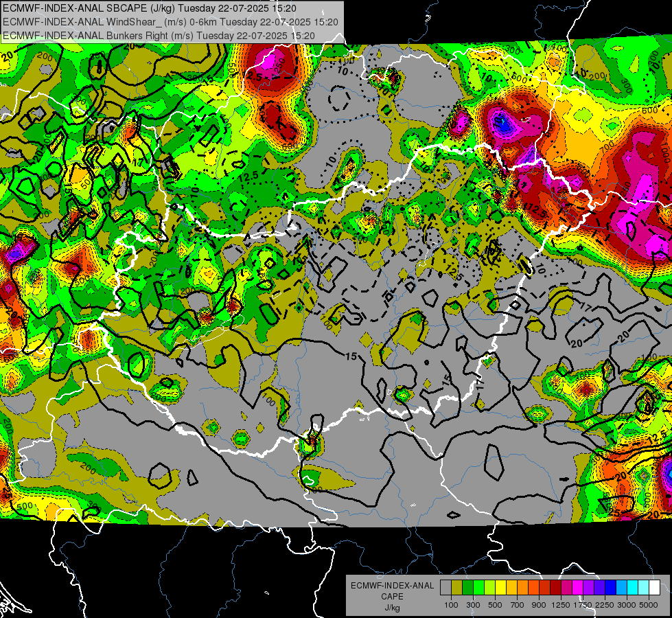Viewport: 672px width, 618px height.
Task: Click the dark green legend swatch
Action: coord(467,587)
